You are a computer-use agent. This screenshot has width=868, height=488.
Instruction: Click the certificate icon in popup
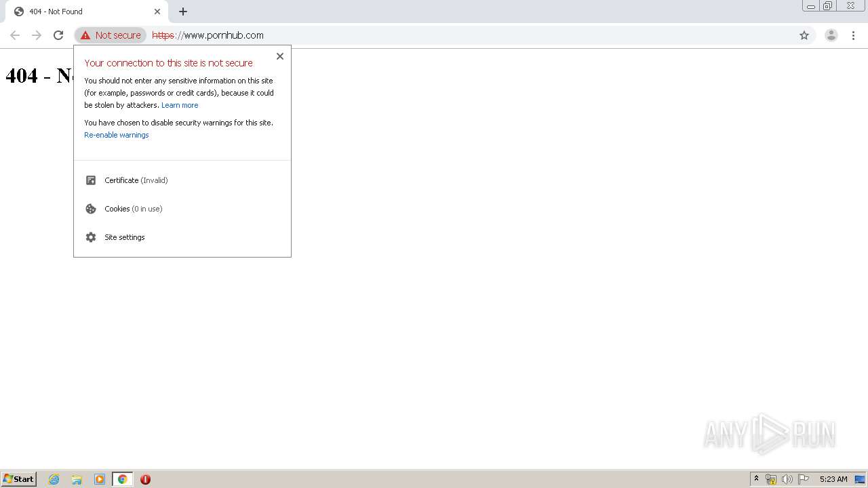[91, 180]
